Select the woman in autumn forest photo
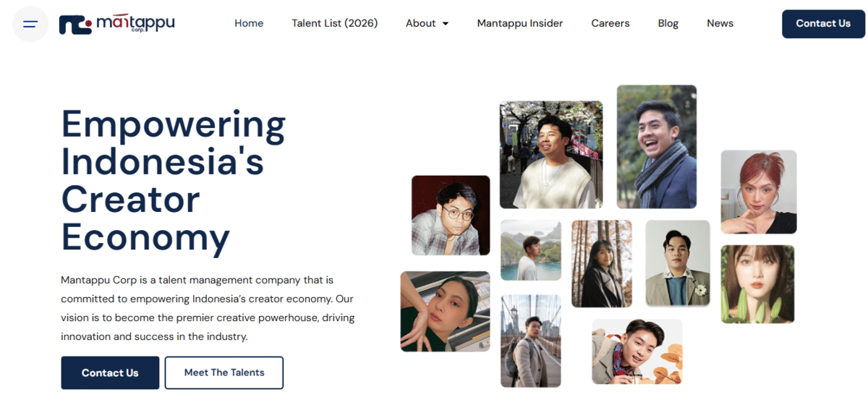Screen dimensions: 868x405 (x=602, y=264)
